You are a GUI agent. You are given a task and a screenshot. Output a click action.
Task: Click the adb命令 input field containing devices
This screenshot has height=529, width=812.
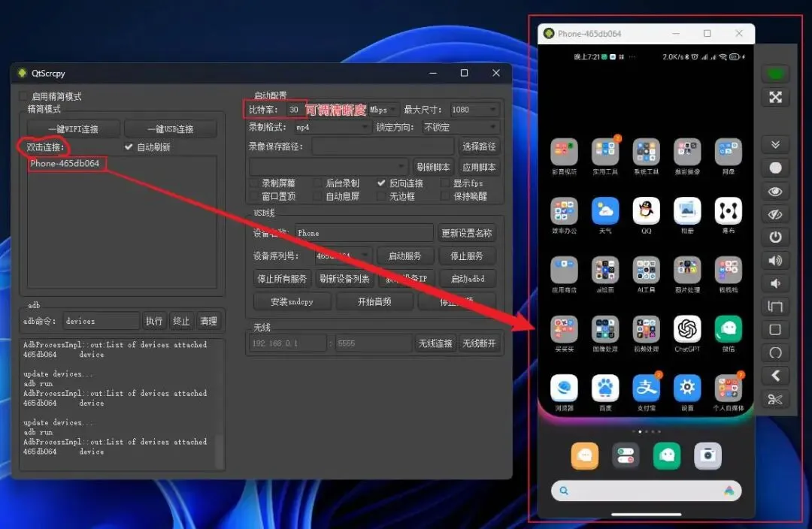[101, 321]
